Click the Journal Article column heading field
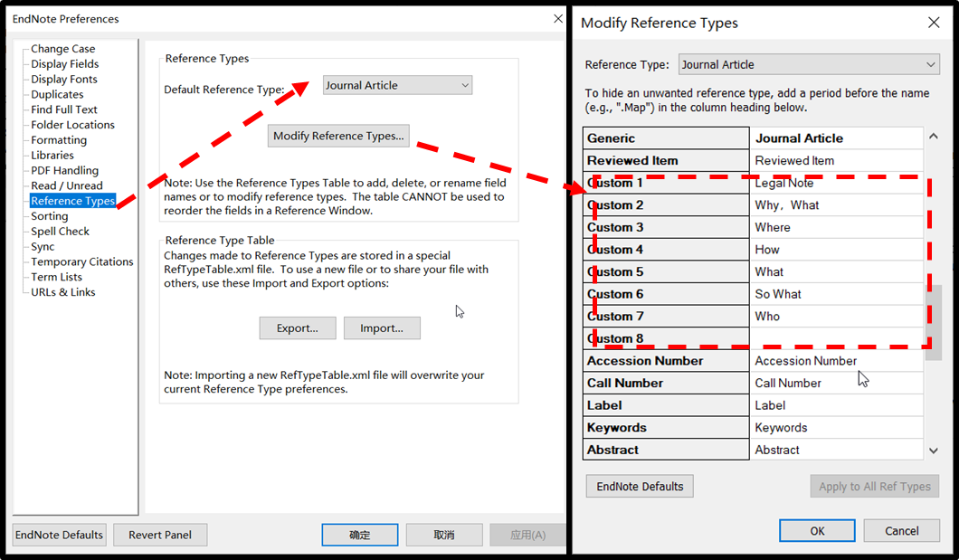 pyautogui.click(x=836, y=138)
